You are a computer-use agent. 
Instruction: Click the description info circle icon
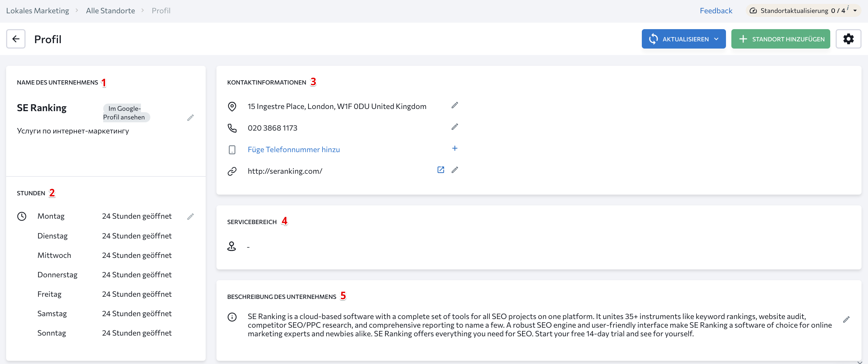(x=232, y=317)
